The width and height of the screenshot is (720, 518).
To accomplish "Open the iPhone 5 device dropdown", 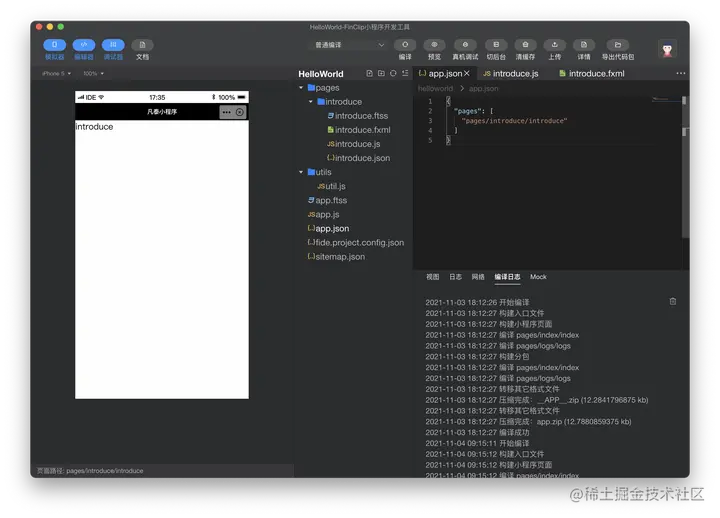I will coord(56,73).
